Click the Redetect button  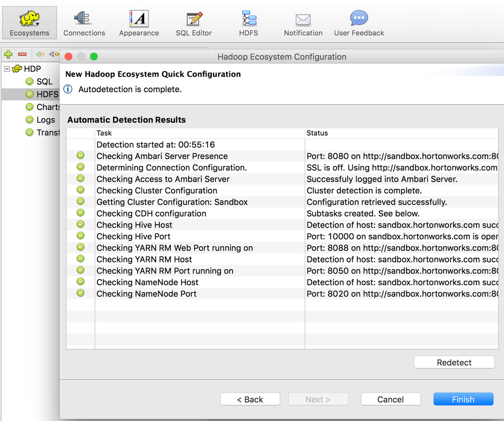tap(454, 362)
